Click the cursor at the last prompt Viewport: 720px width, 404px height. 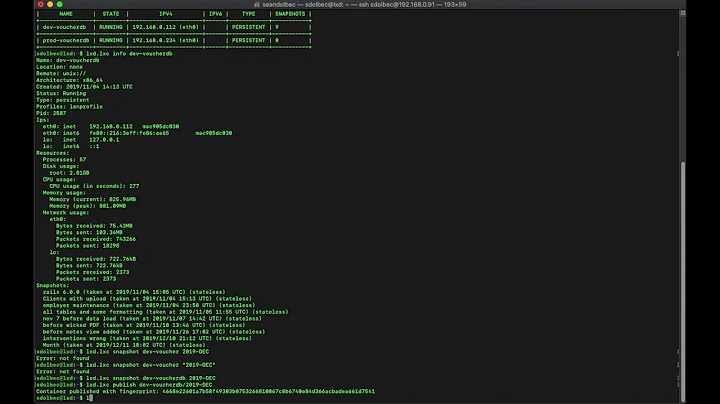[90, 398]
